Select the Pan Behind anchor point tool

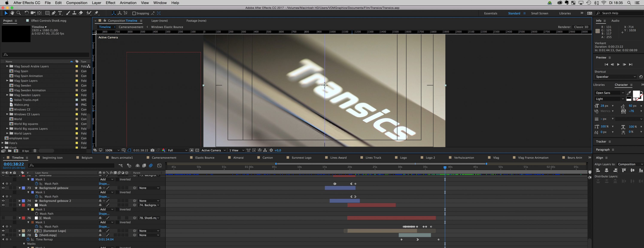(x=39, y=13)
